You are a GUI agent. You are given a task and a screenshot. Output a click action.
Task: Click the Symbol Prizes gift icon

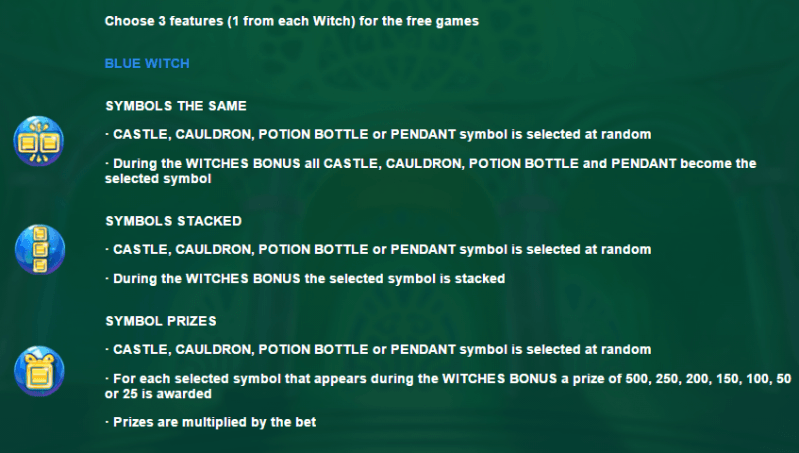[x=39, y=371]
